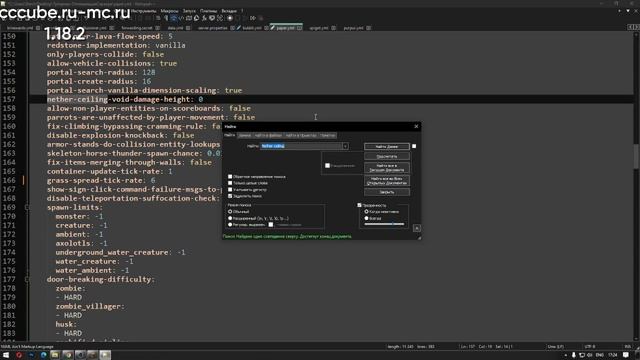Click the run macro multiple times icon

pyautogui.click(x=253, y=18)
